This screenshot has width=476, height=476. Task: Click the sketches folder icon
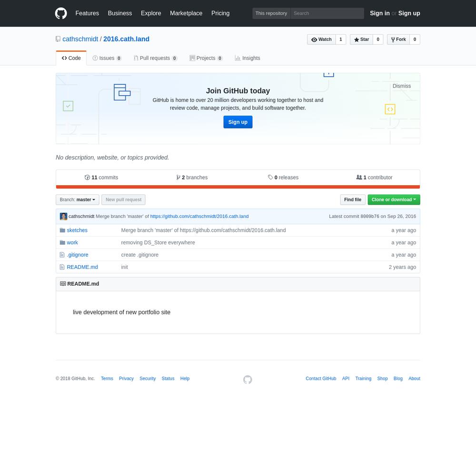click(x=62, y=230)
